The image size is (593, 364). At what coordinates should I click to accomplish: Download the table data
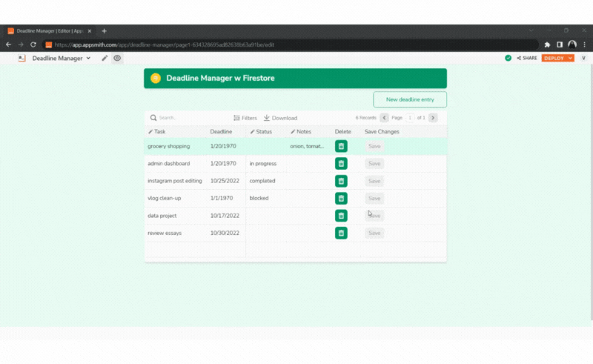tap(280, 118)
